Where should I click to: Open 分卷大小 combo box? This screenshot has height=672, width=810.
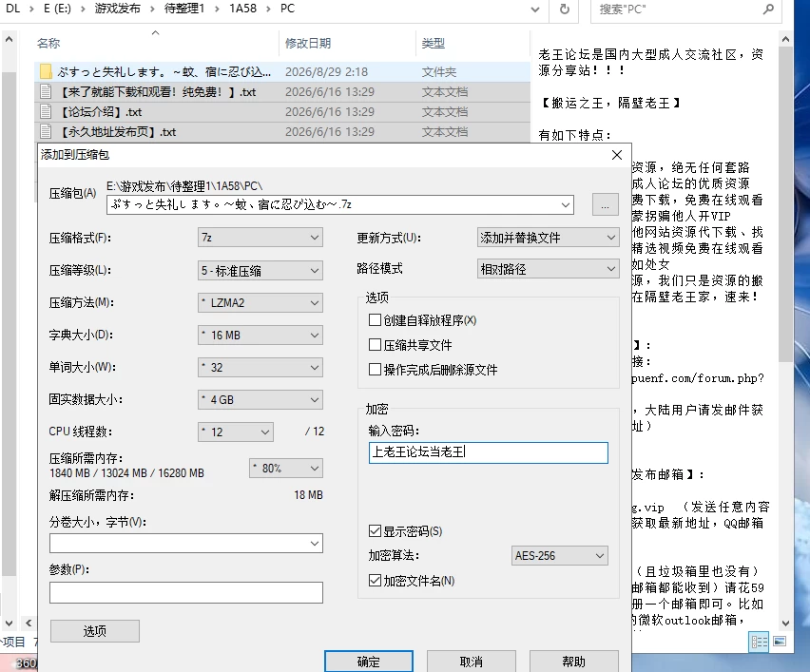[186, 544]
